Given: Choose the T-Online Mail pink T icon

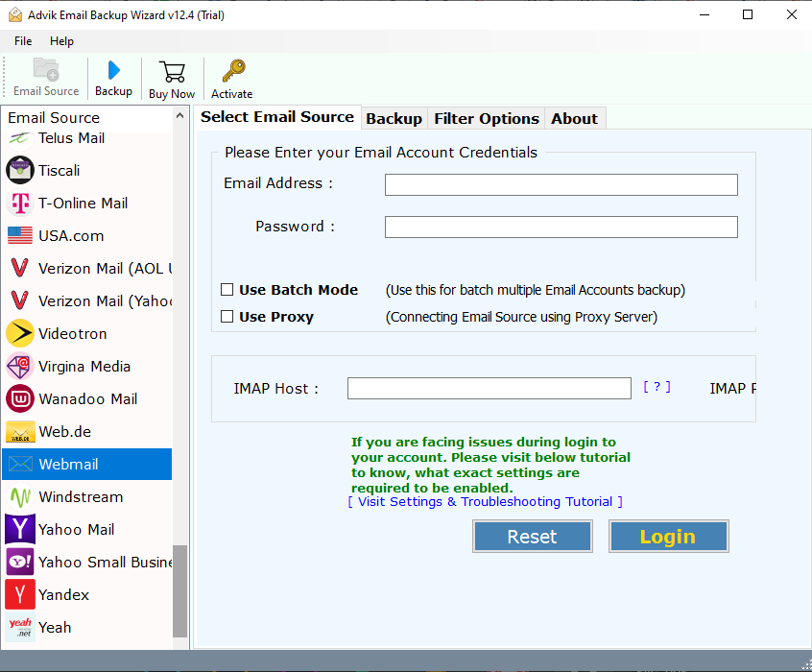Looking at the screenshot, I should [20, 203].
